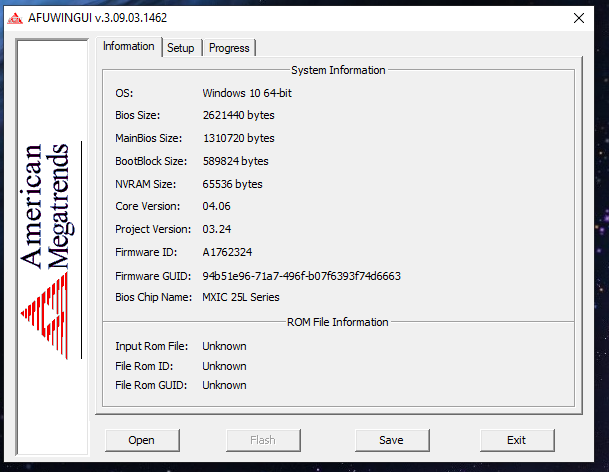Click the File Rom GUID 'Unknown' value

coord(224,385)
